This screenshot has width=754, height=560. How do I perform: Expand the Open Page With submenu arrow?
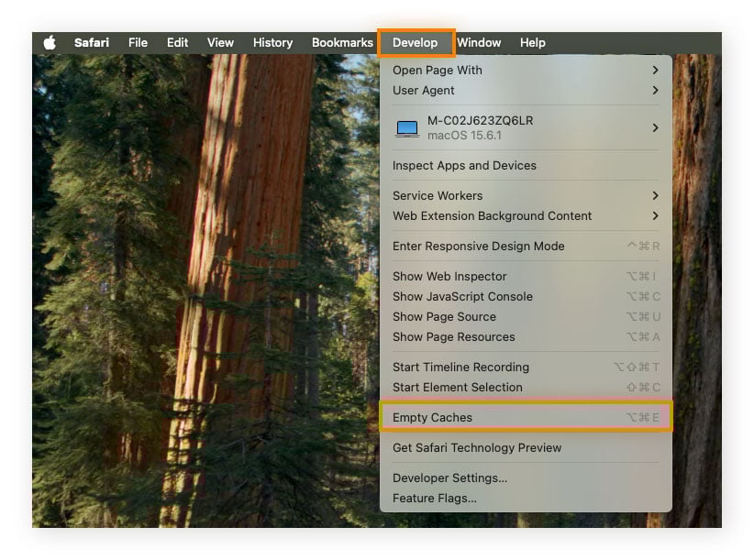pyautogui.click(x=655, y=70)
